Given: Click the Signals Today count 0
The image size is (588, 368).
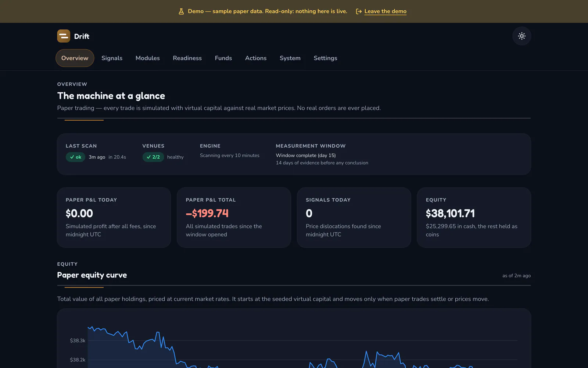Looking at the screenshot, I should (309, 213).
